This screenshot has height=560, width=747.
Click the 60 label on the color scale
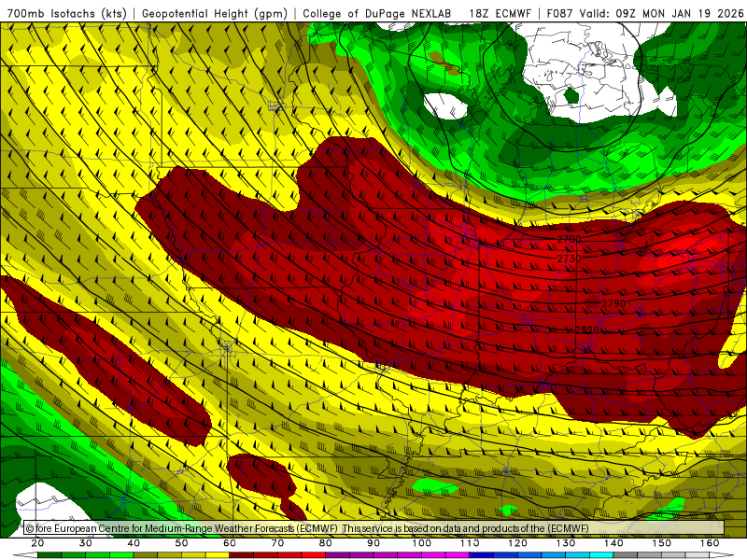(230, 543)
